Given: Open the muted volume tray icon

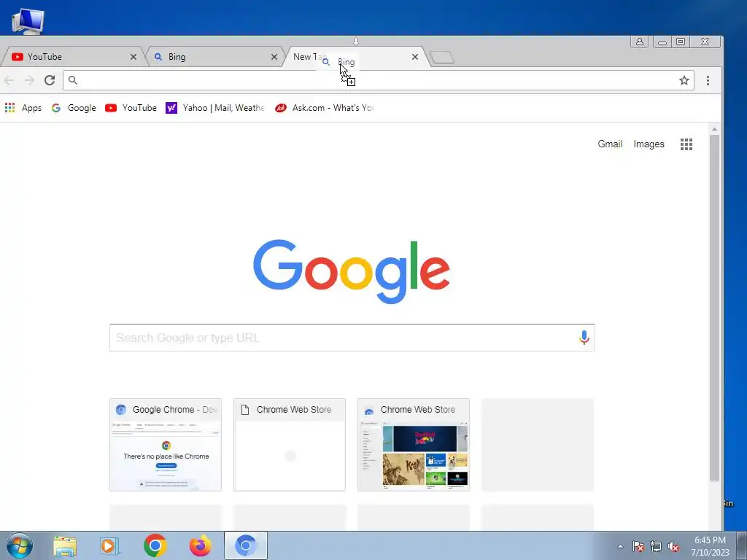Looking at the screenshot, I should coord(673,546).
